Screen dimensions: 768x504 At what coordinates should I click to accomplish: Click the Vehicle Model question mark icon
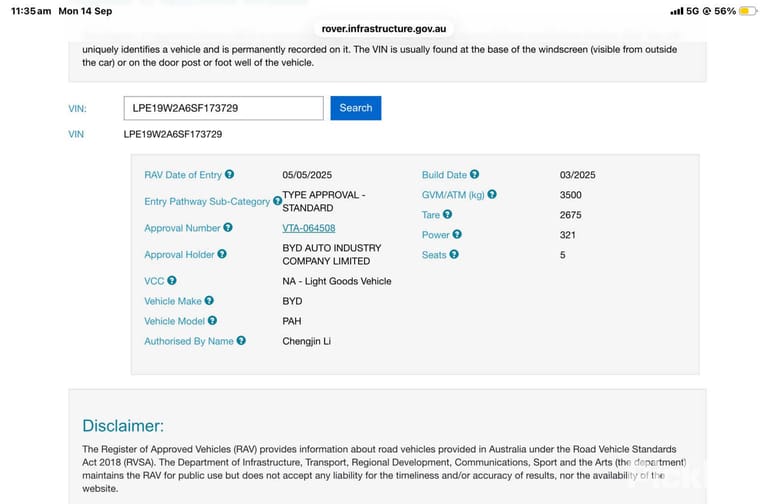[212, 321]
